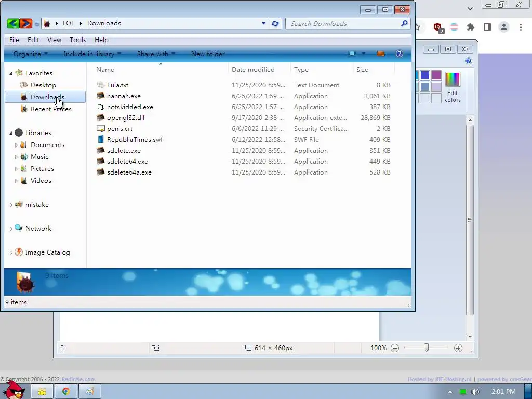
Task: Open the Chrome extensions puzzle icon
Action: 470,27
